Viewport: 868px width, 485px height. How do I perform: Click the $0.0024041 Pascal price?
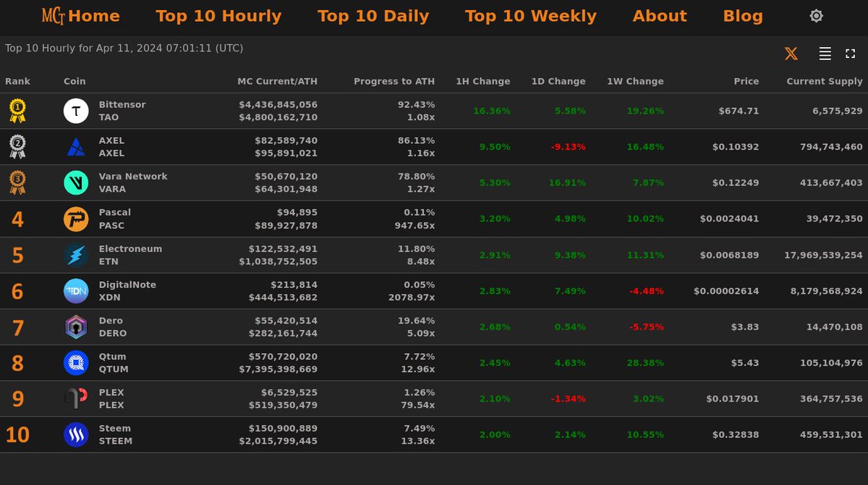pyautogui.click(x=730, y=219)
